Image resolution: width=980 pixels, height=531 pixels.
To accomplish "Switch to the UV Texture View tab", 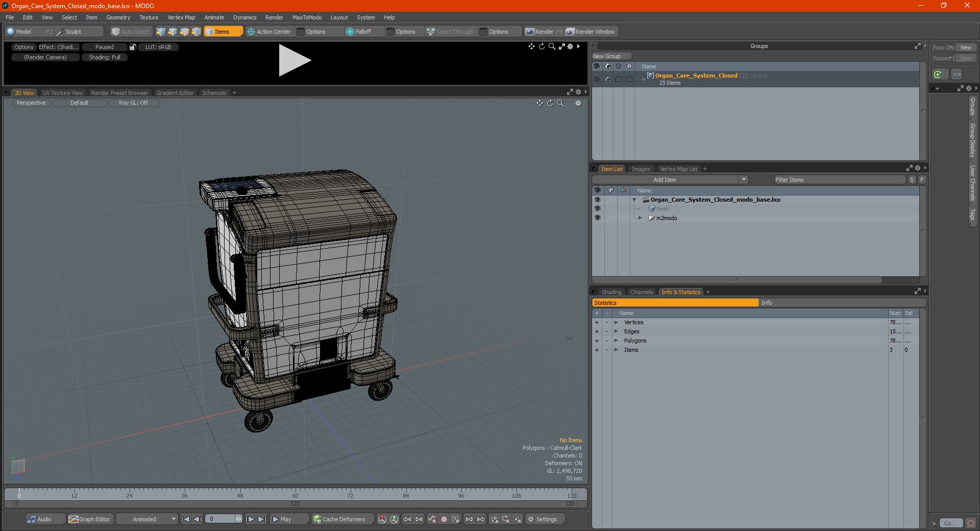I will click(63, 93).
